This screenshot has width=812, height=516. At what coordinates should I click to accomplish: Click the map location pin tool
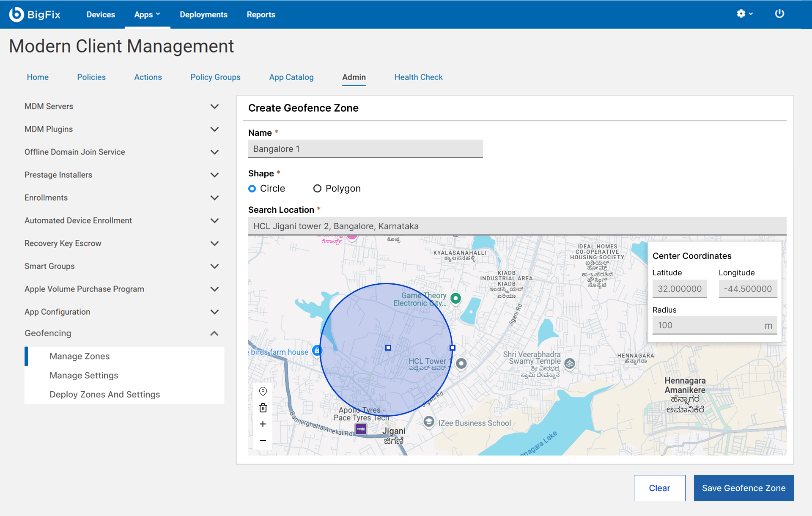point(263,391)
